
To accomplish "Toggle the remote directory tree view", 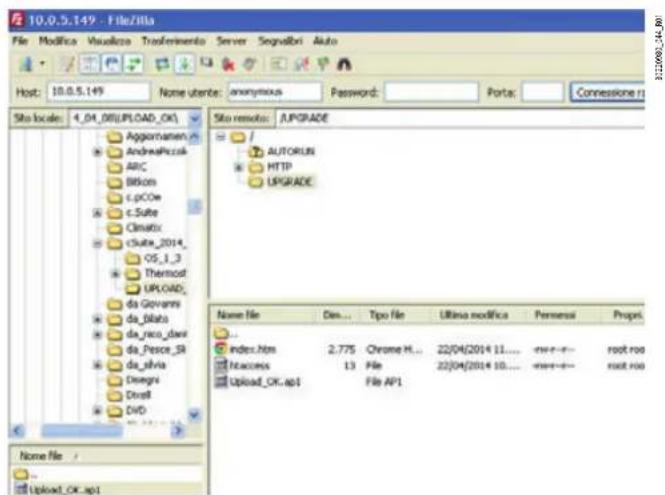I will 112,64.
